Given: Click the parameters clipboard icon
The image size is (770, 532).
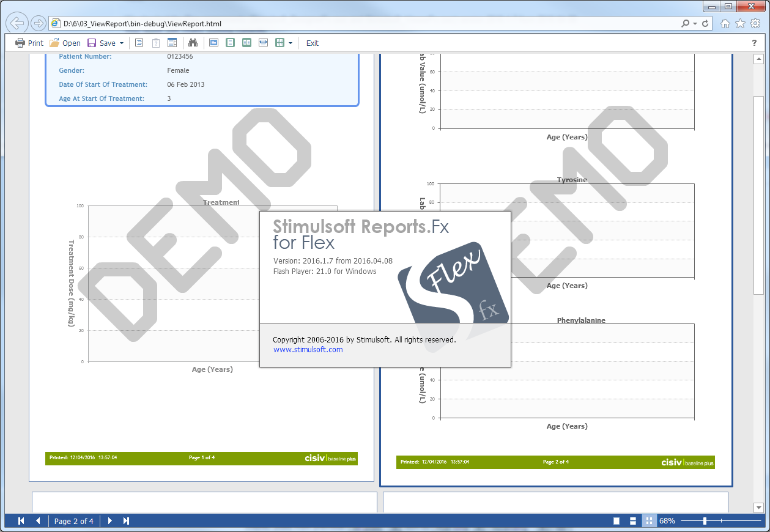Looking at the screenshot, I should [x=155, y=43].
